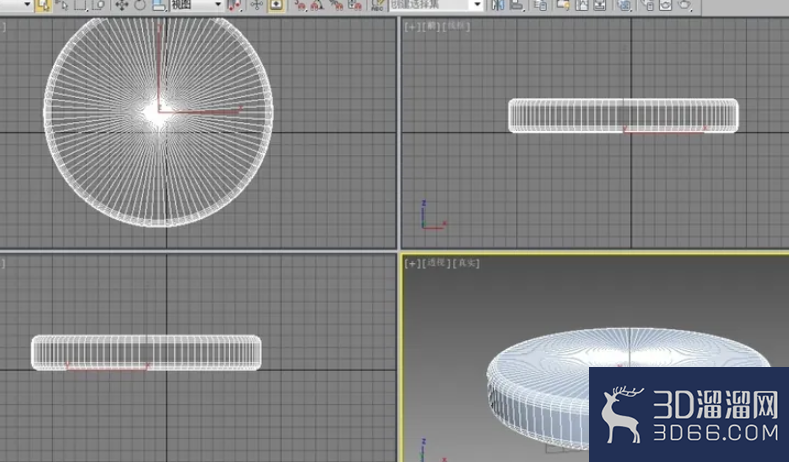
Task: Click the Render Production teapot icon
Action: coord(685,5)
